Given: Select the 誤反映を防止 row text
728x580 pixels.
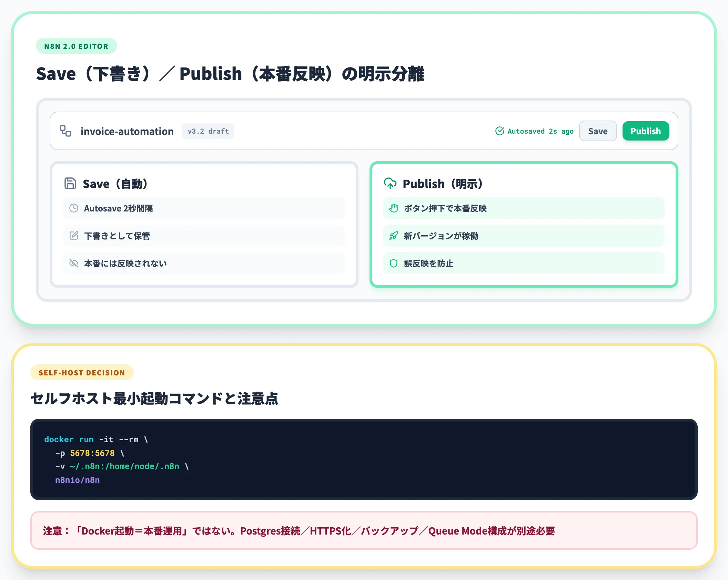Looking at the screenshot, I should click(x=428, y=263).
